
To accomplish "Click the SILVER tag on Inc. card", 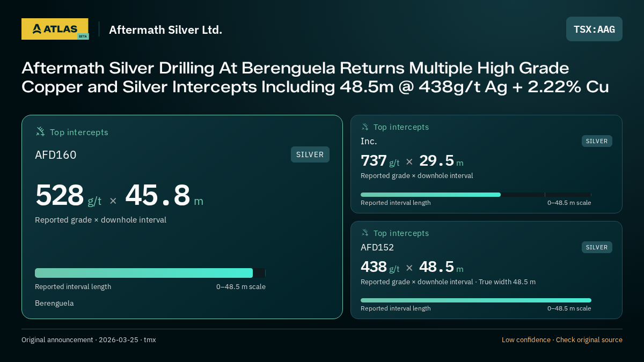I will pyautogui.click(x=597, y=141).
